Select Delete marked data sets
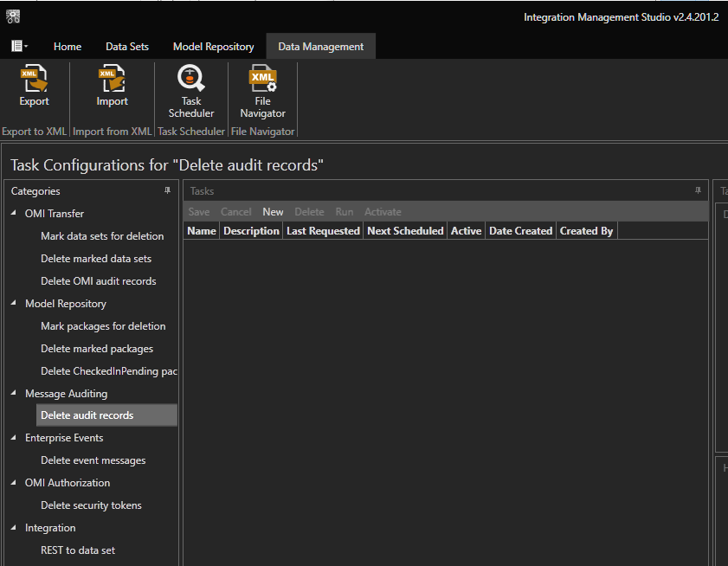 click(x=96, y=259)
